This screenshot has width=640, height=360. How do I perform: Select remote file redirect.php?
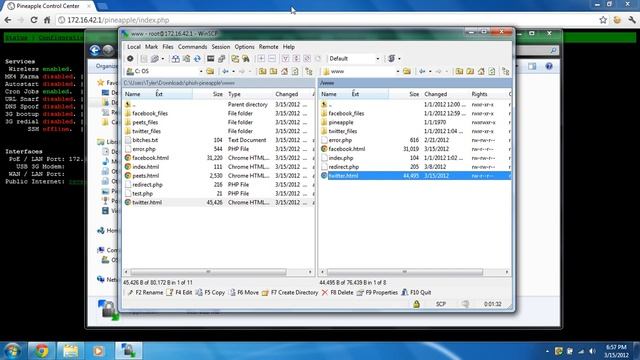[344, 167]
